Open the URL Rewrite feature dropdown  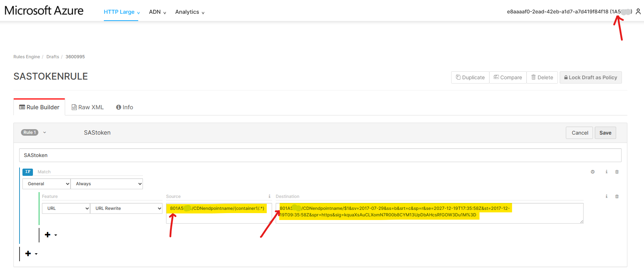(126, 208)
